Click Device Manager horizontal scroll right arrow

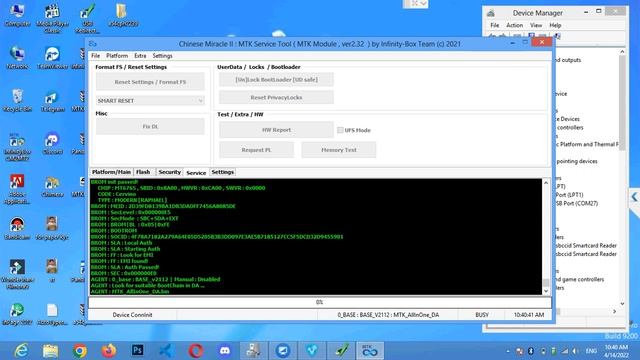(x=615, y=311)
